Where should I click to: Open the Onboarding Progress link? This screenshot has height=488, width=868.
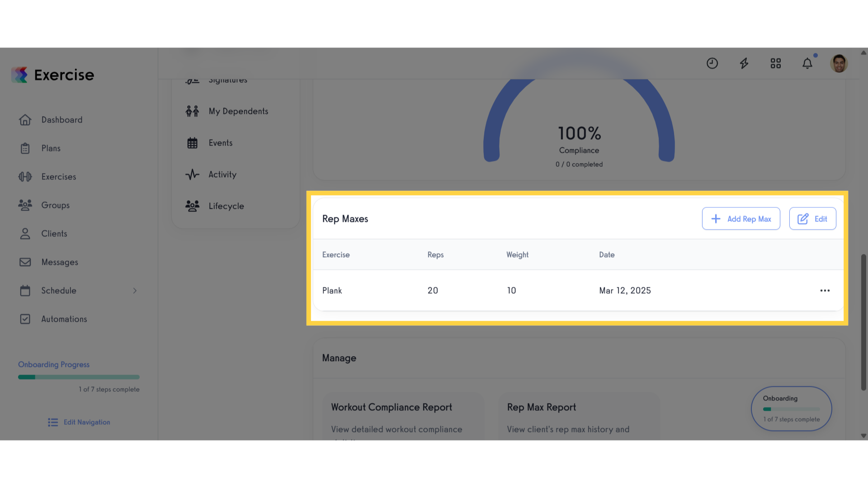click(54, 364)
